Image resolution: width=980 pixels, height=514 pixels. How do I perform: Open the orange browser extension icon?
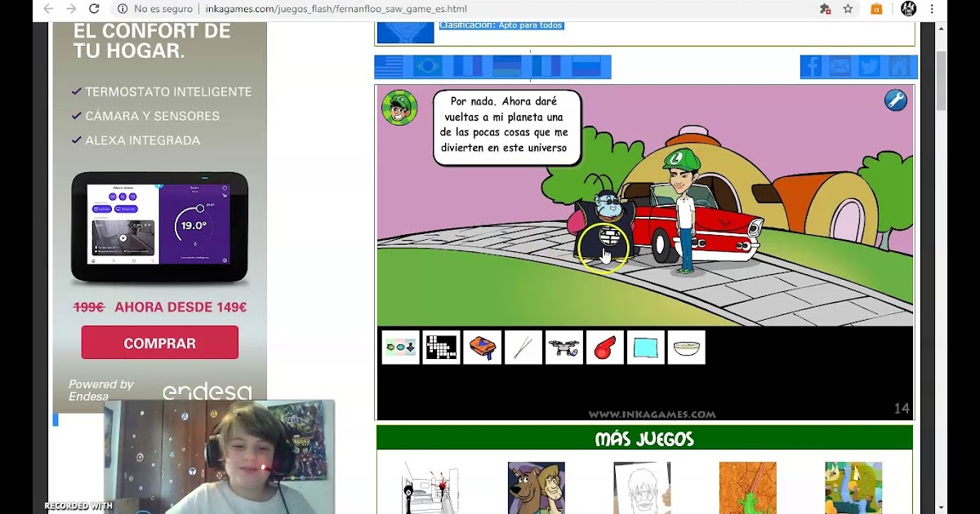click(876, 9)
